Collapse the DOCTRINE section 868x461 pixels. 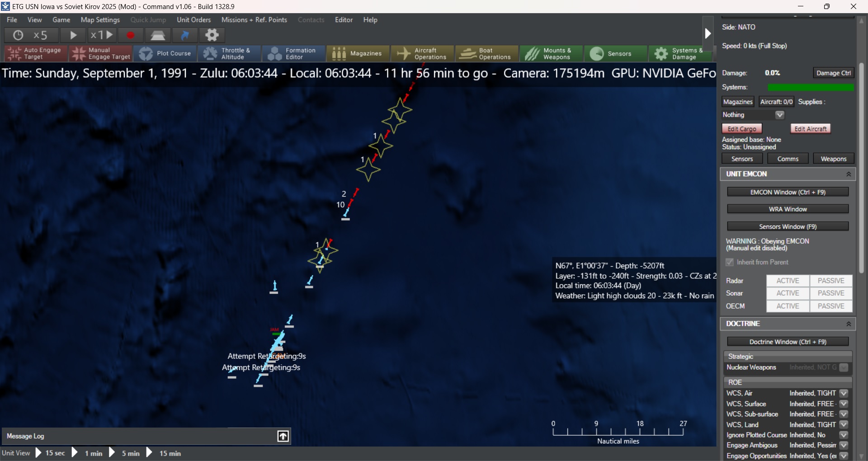pos(849,324)
